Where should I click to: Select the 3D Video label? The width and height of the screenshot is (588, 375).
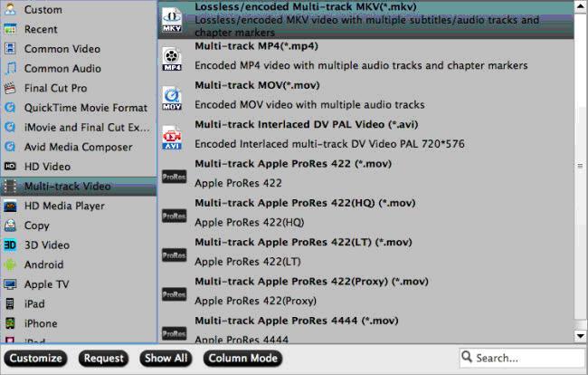tap(47, 245)
